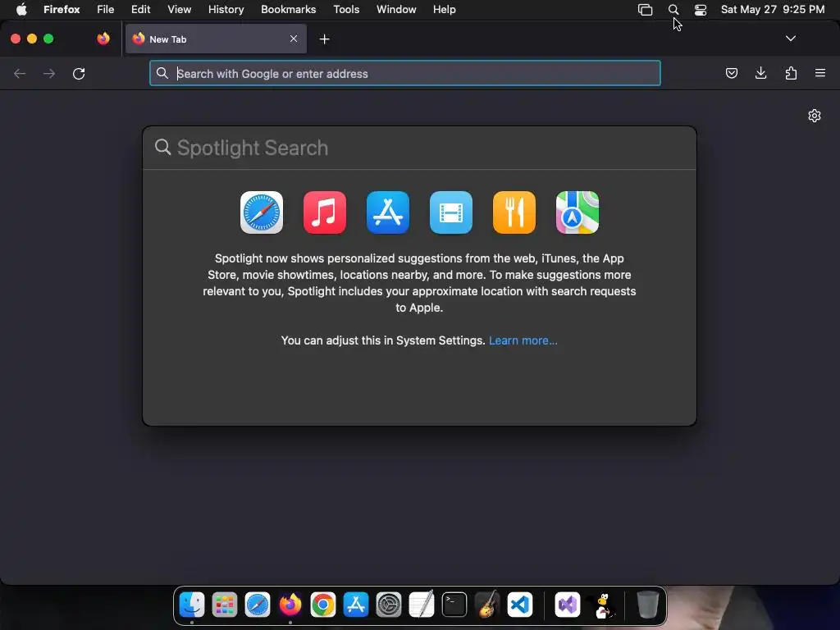Reload the current Firefox page

click(x=79, y=73)
